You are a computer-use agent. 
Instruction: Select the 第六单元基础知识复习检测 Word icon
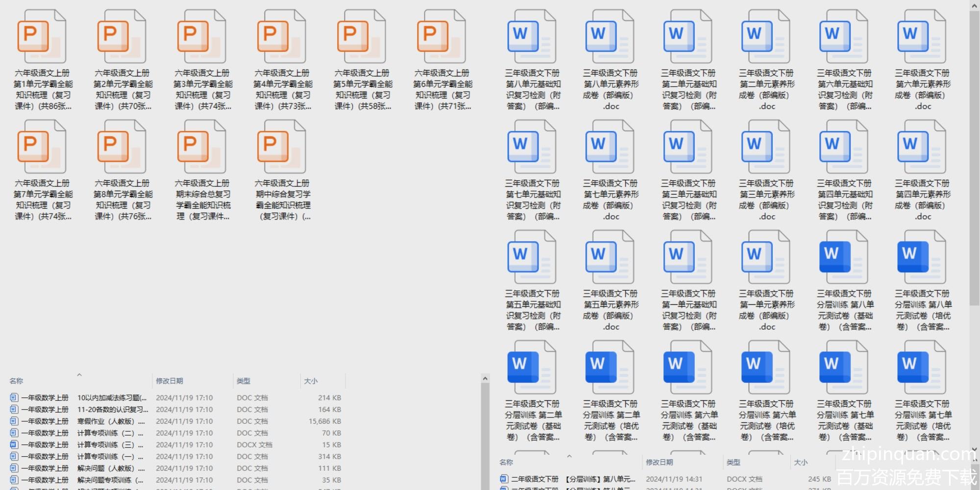click(844, 37)
